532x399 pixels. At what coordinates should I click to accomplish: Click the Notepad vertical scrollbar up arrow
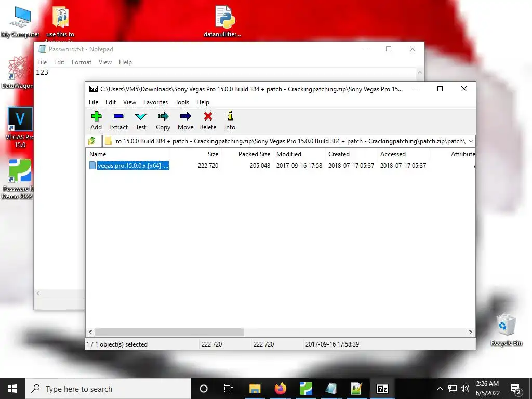pyautogui.click(x=420, y=72)
